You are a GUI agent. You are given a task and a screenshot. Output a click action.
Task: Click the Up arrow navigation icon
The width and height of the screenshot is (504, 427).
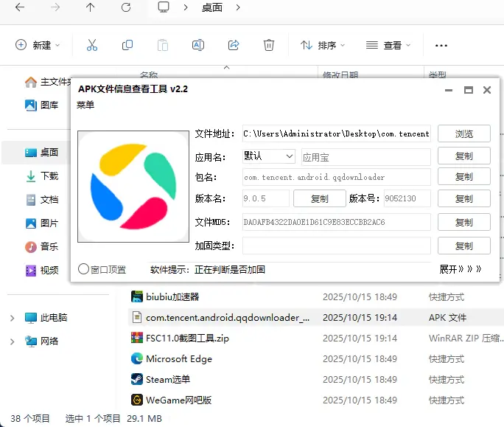90,7
